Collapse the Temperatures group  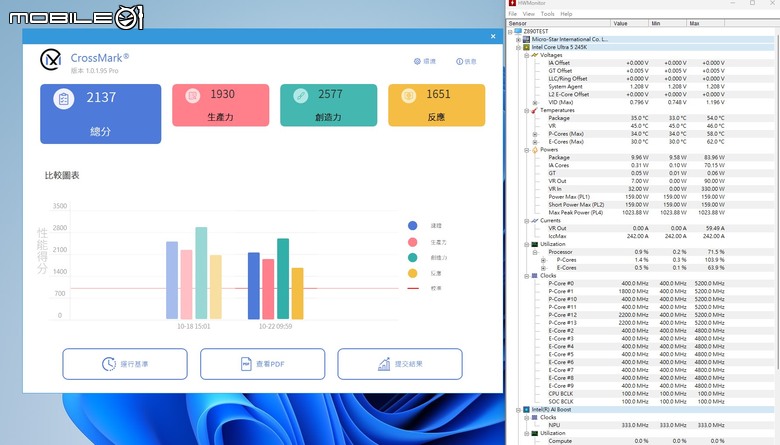pyautogui.click(x=527, y=111)
